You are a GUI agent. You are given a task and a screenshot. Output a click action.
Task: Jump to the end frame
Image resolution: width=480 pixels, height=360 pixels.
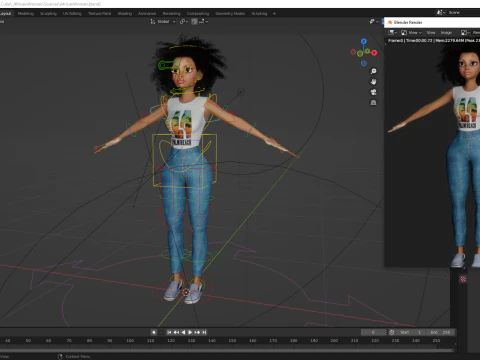click(x=204, y=332)
